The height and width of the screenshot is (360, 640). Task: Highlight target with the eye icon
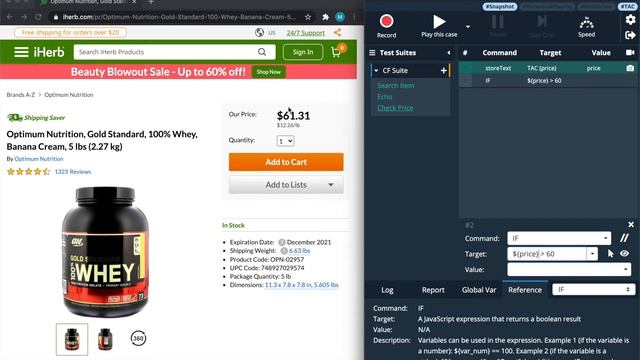624,254
